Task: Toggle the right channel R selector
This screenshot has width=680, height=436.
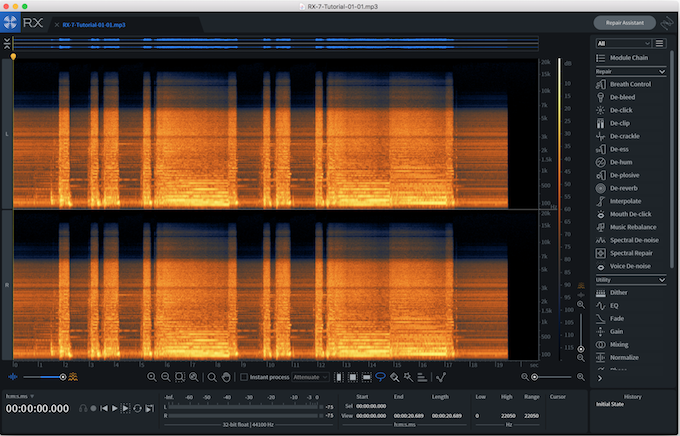Action: [x=7, y=285]
